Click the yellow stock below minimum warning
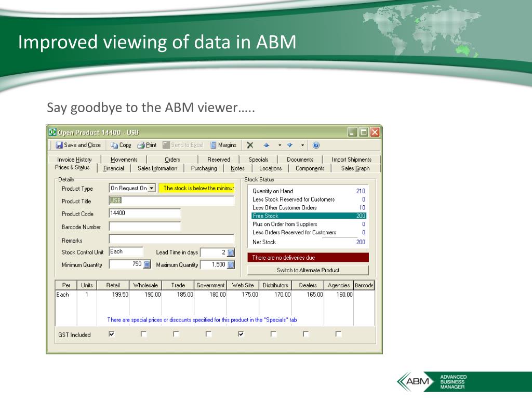Image resolution: width=532 pixels, height=399 pixels. click(x=196, y=188)
